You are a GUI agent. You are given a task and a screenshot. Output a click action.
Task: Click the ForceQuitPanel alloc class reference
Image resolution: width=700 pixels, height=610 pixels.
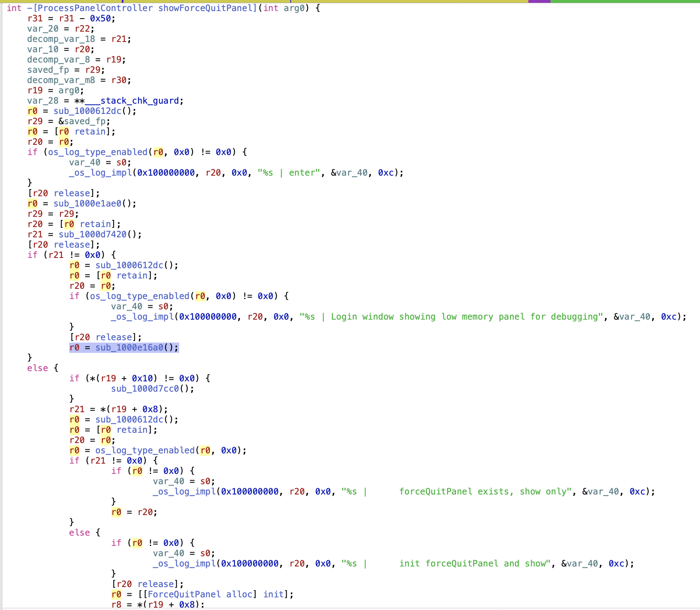point(184,595)
